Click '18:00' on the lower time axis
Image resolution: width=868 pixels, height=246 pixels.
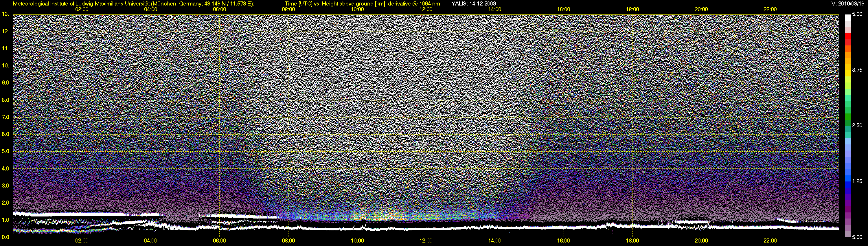tap(632, 241)
